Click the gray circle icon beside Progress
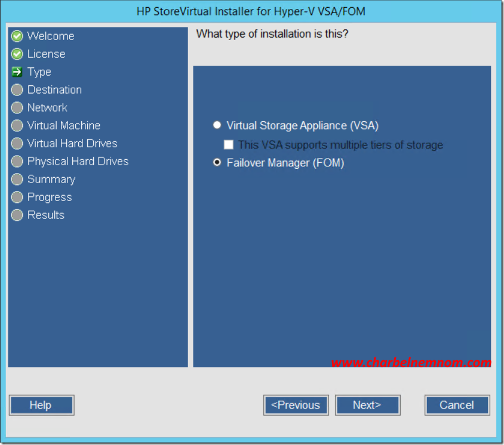Image resolution: width=504 pixels, height=445 pixels. tap(17, 197)
